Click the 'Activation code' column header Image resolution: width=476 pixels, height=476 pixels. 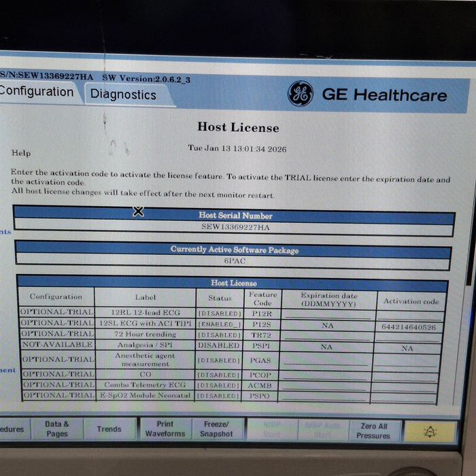[x=411, y=301]
